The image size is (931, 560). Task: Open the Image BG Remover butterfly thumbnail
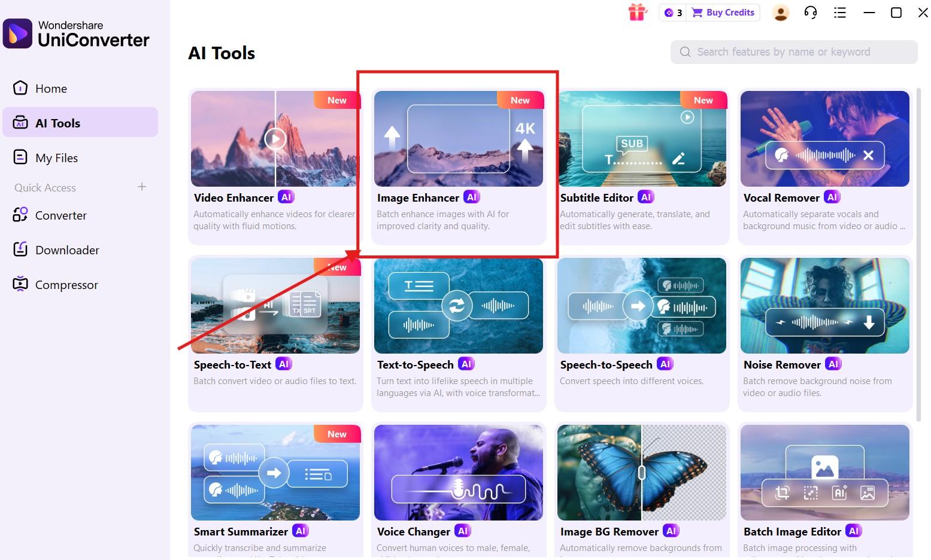click(x=642, y=473)
